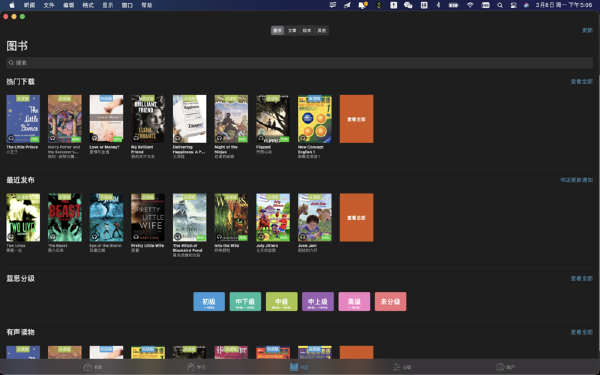Open the study tab icon in bottom bar
This screenshot has height=375, width=600.
[191, 367]
